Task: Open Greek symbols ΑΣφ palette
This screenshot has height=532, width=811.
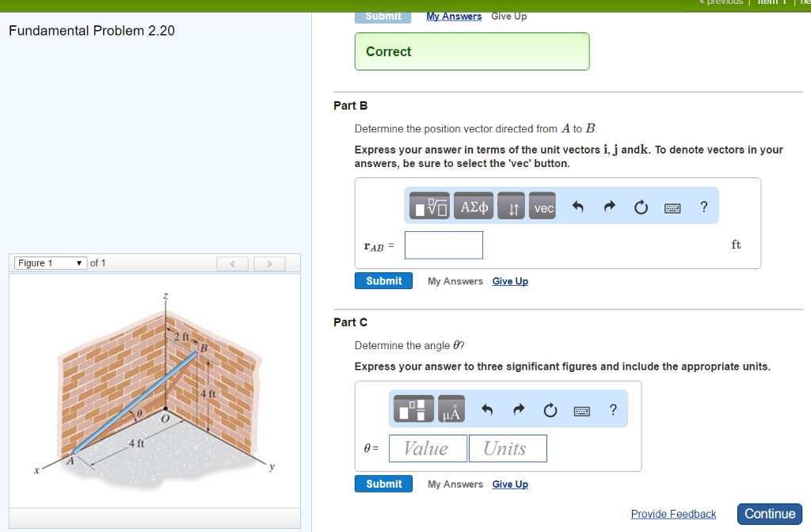Action: point(474,206)
